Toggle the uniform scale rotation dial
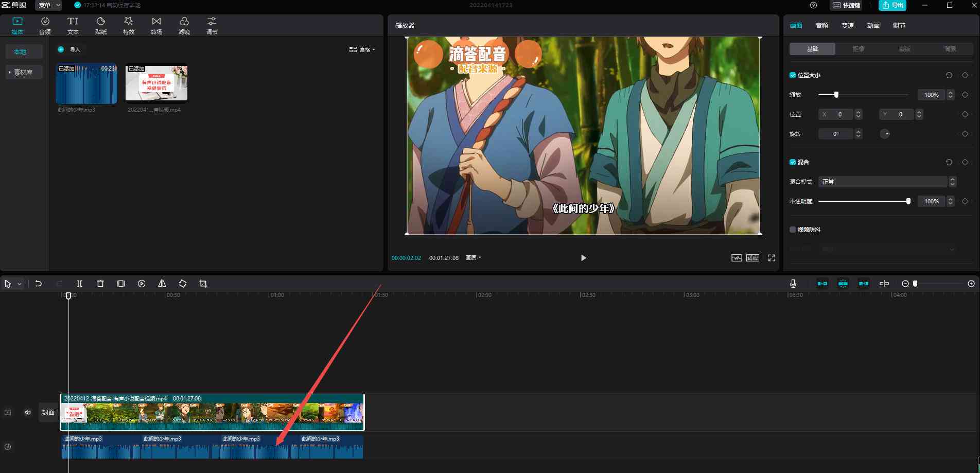Screen dimensions: 980x473 coord(885,134)
